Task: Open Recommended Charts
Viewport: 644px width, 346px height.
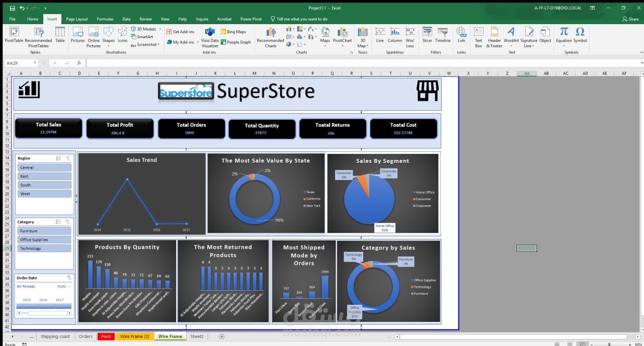Action: 270,37
